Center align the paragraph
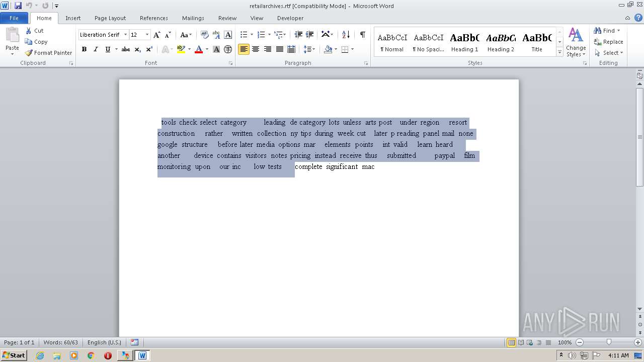This screenshot has height=362, width=644. [x=256, y=49]
